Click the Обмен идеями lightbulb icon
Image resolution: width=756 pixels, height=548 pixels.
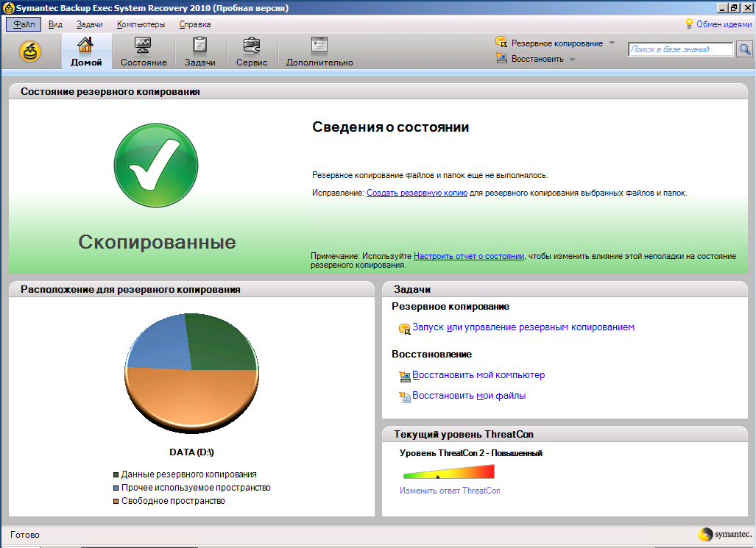(x=690, y=24)
